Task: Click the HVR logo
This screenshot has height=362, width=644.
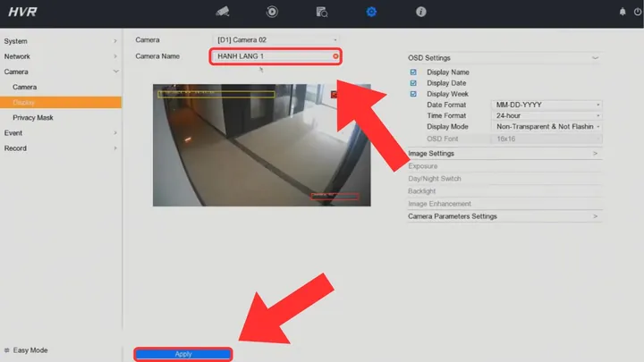Action: tap(22, 12)
